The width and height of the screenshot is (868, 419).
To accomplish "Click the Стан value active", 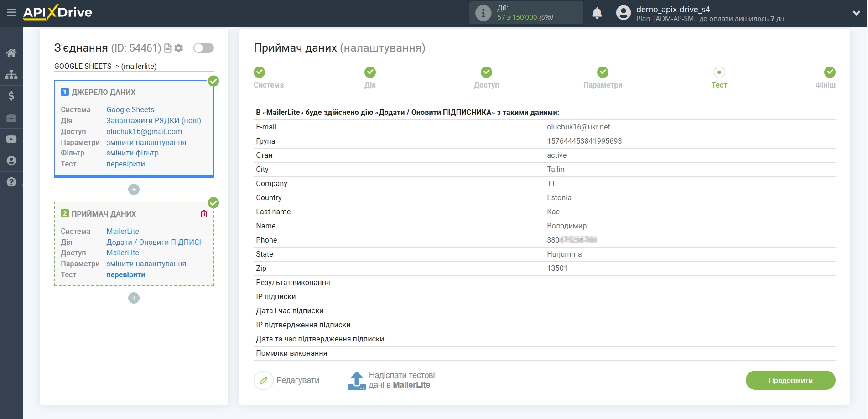I will click(556, 155).
